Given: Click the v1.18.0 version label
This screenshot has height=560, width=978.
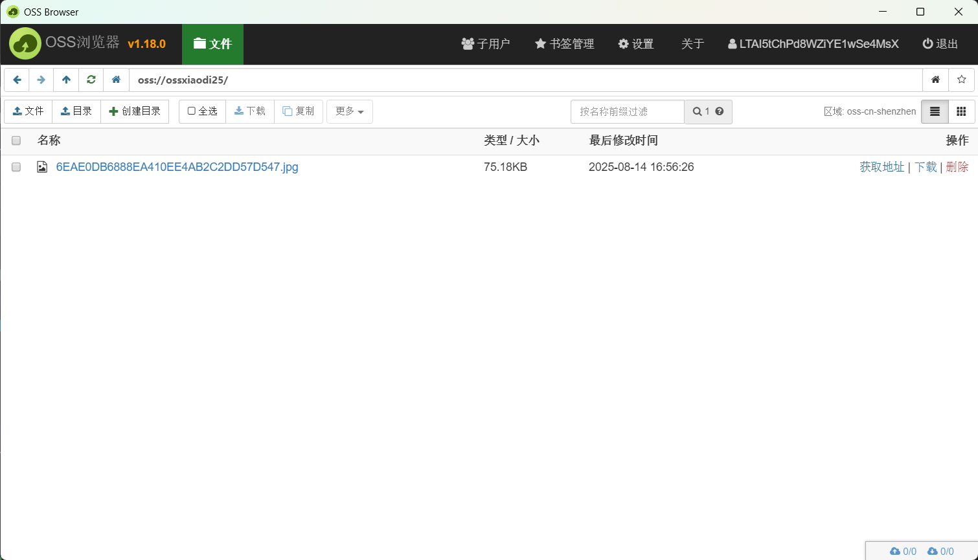Looking at the screenshot, I should 147,44.
